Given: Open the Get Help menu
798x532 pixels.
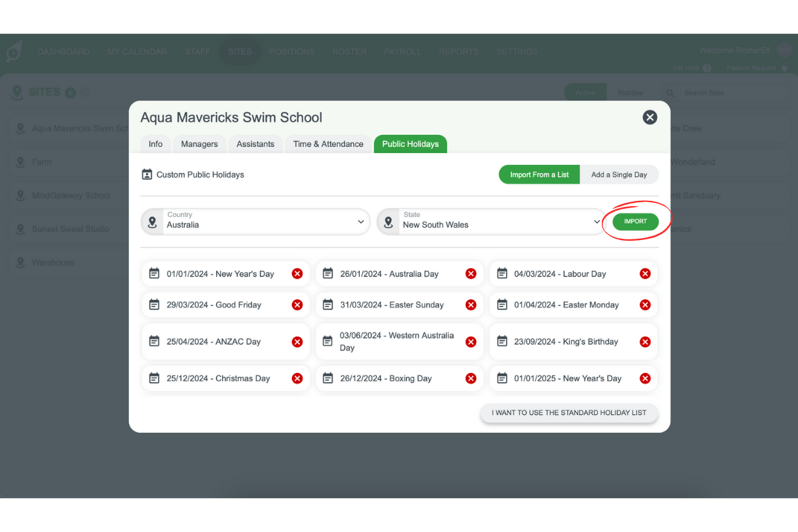Looking at the screenshot, I should click(690, 67).
